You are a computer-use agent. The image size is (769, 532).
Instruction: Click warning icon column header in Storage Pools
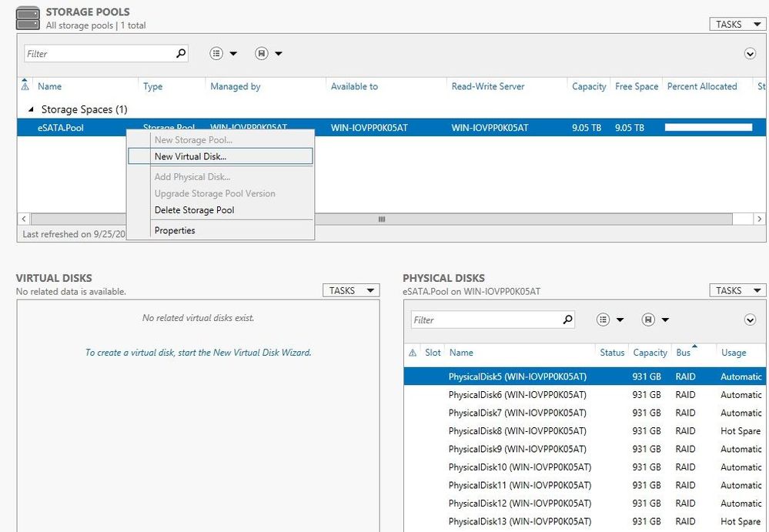[25, 85]
